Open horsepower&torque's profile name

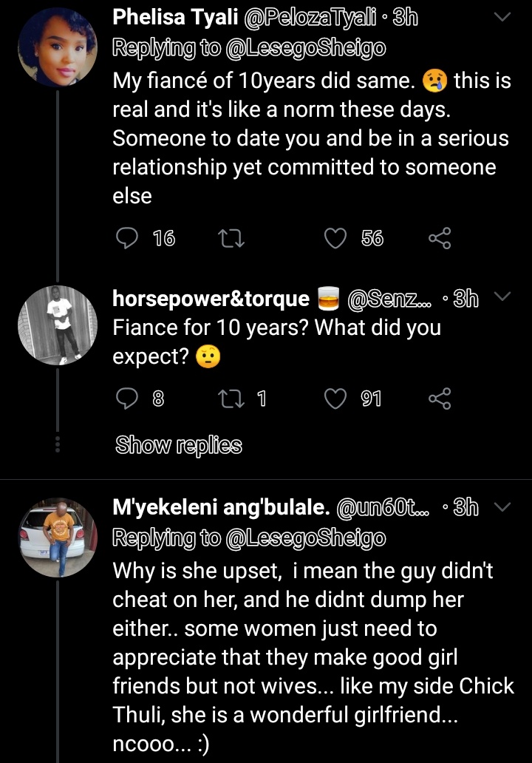[x=211, y=298]
